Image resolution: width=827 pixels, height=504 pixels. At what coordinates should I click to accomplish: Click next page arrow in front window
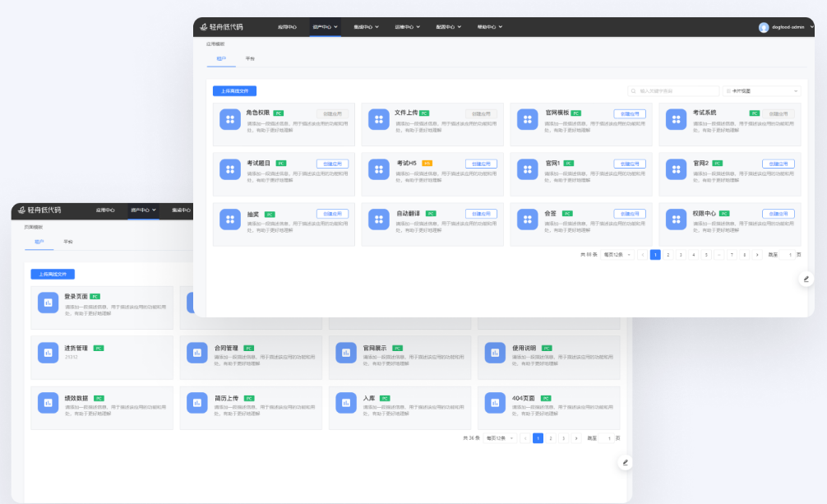757,255
